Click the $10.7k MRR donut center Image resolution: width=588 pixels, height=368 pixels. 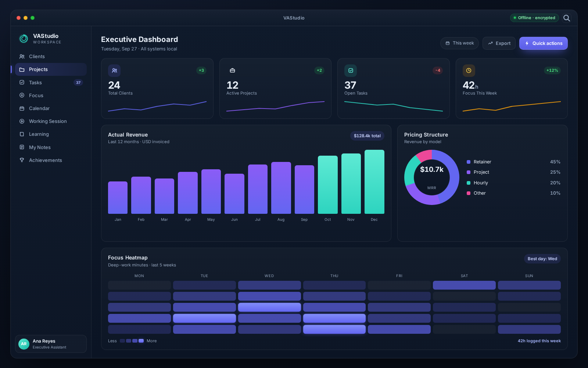pos(432,177)
